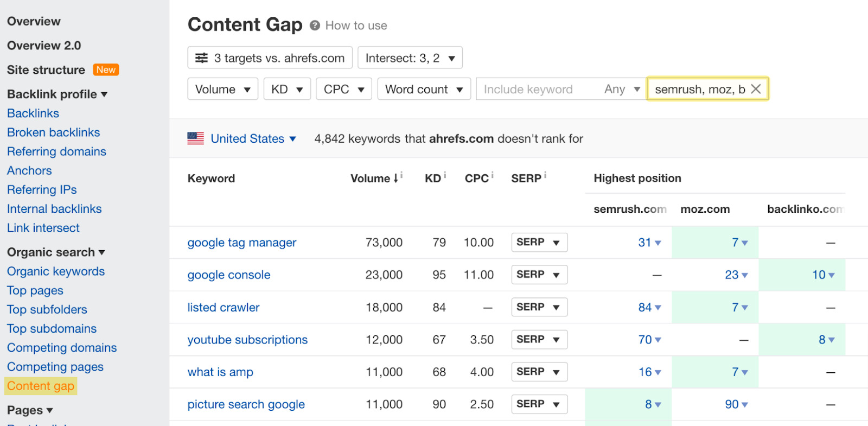Open 3 targets vs. ahrefs.com settings
The height and width of the screenshot is (426, 868).
pyautogui.click(x=270, y=58)
